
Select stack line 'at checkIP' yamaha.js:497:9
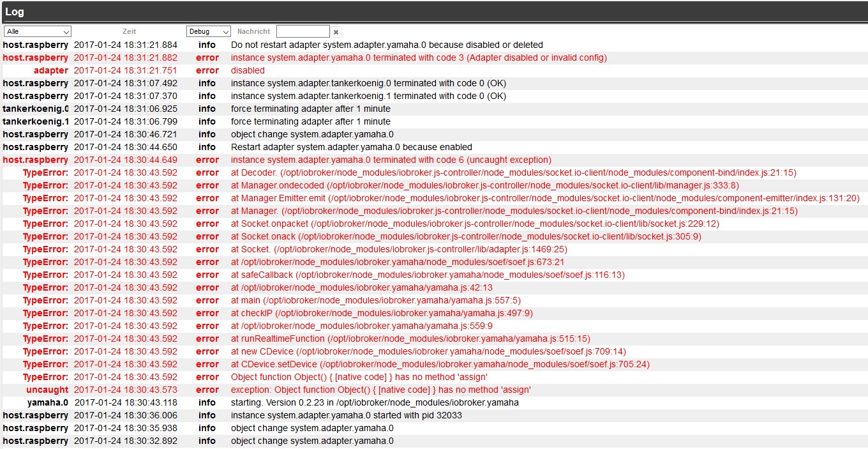pyautogui.click(x=382, y=314)
